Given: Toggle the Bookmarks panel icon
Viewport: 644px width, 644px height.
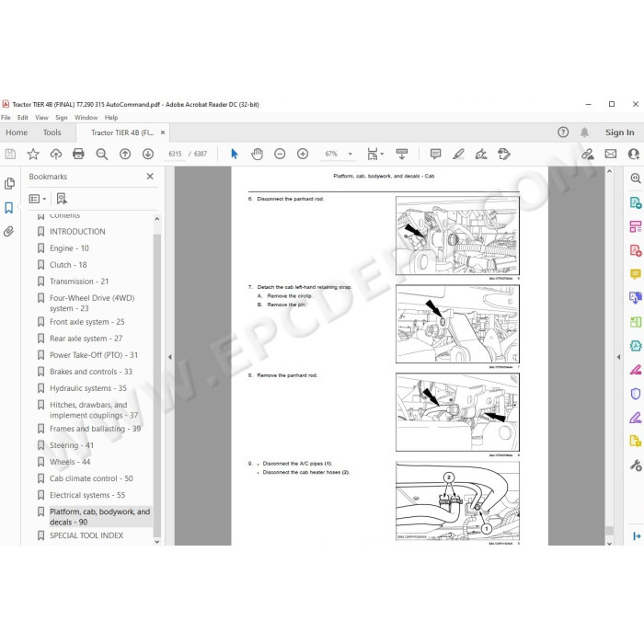Looking at the screenshot, I should click(9, 207).
